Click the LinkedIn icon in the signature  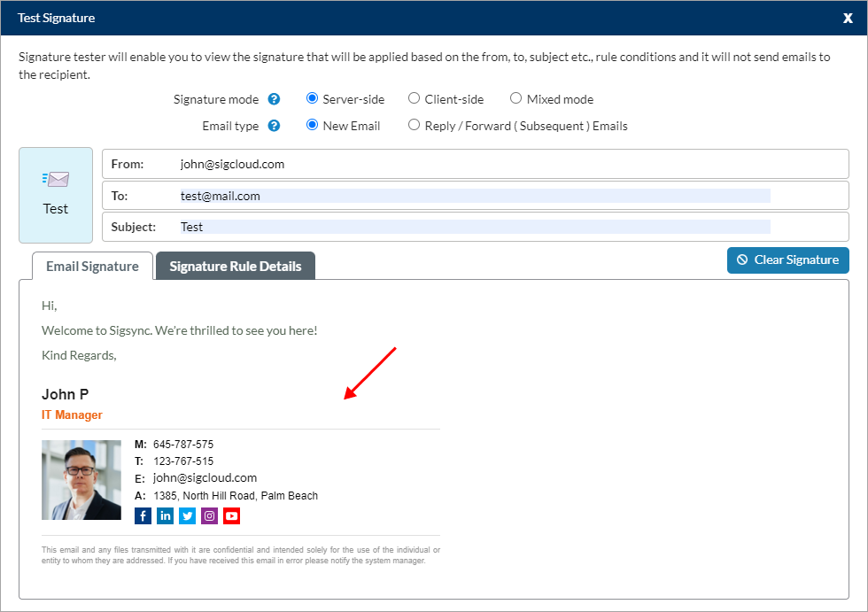click(x=166, y=515)
